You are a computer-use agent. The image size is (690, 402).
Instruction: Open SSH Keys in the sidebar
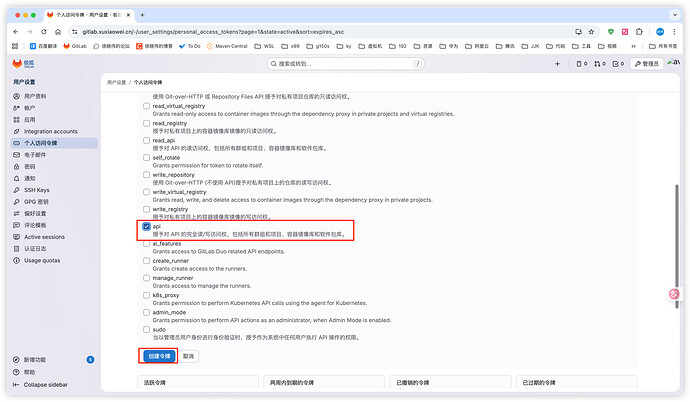[x=36, y=190]
